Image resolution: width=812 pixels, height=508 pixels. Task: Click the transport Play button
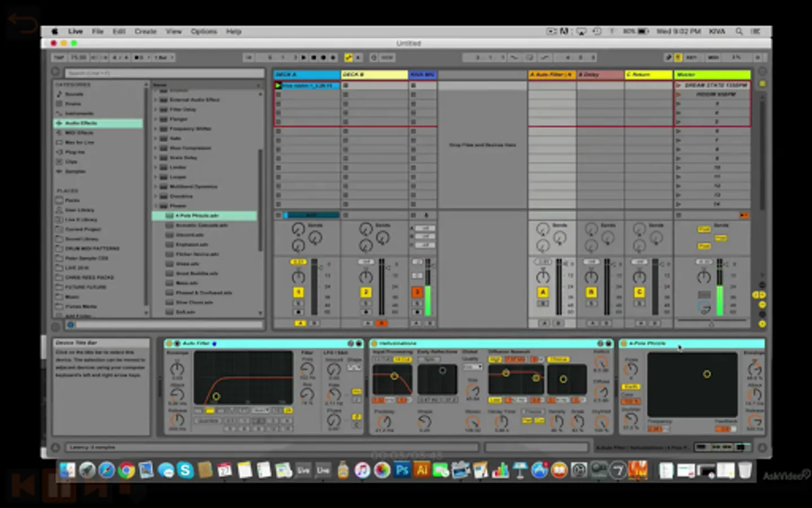point(304,58)
